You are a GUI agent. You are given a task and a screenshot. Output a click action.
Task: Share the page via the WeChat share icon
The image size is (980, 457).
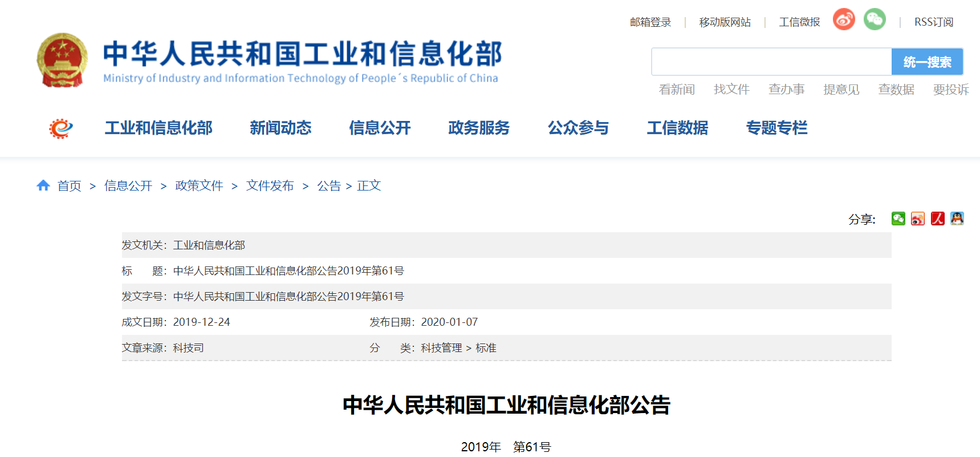(898, 219)
